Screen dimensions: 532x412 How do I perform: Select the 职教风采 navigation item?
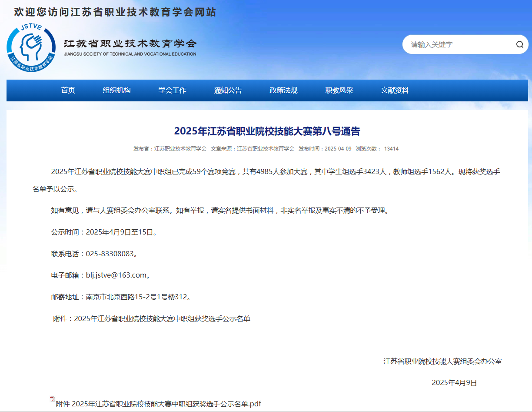[x=339, y=90]
